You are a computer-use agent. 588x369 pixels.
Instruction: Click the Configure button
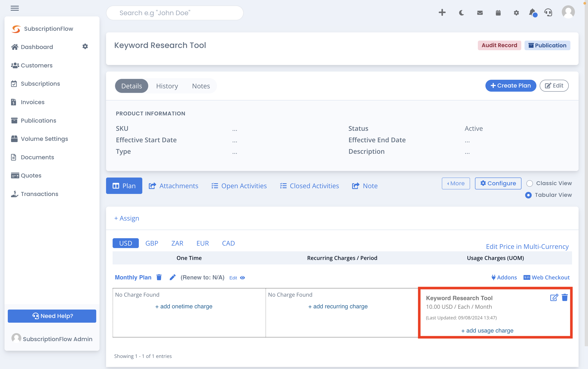click(x=498, y=183)
